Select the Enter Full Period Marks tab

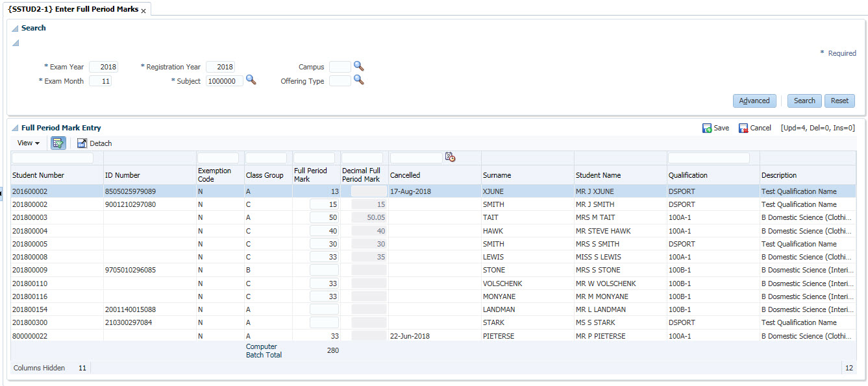pyautogui.click(x=73, y=10)
